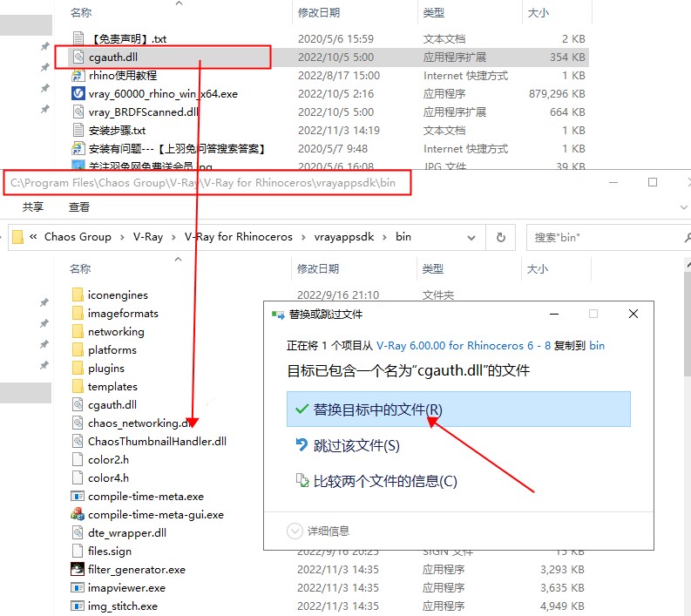Click the folder icon in address bar

pyautogui.click(x=17, y=237)
